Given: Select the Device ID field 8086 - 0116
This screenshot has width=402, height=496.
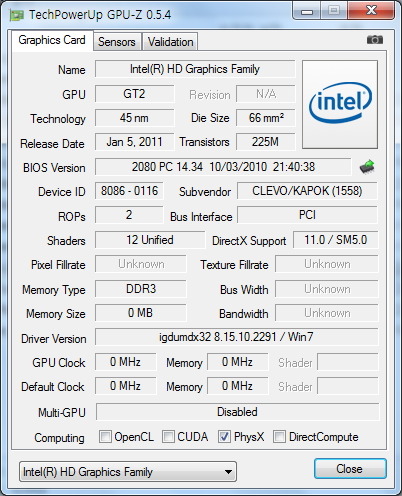Looking at the screenshot, I should (129, 191).
